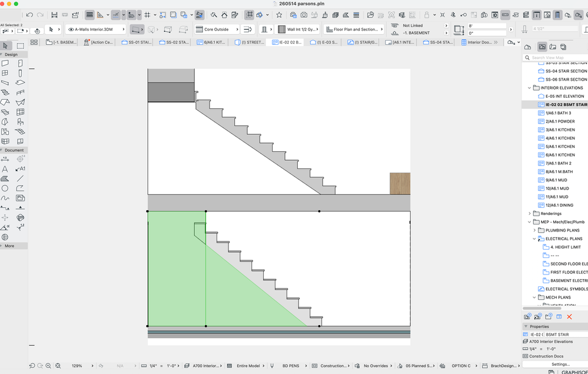Open the Not Linked top link chevron
The width and height of the screenshot is (588, 374).
[x=446, y=25]
